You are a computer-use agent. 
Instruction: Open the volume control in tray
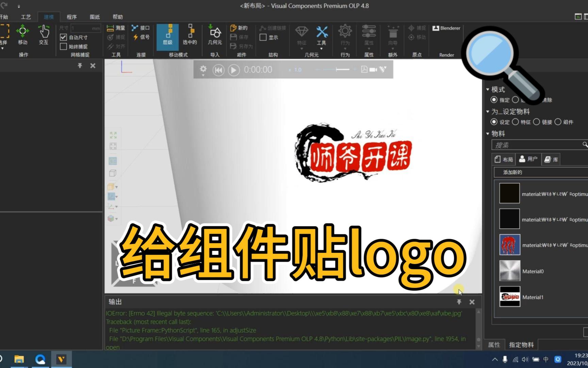[525, 359]
